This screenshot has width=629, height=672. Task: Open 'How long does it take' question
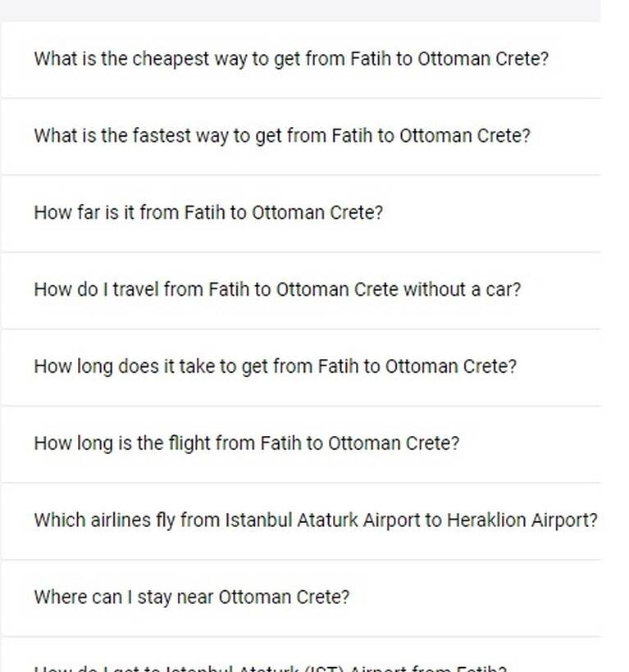(276, 366)
